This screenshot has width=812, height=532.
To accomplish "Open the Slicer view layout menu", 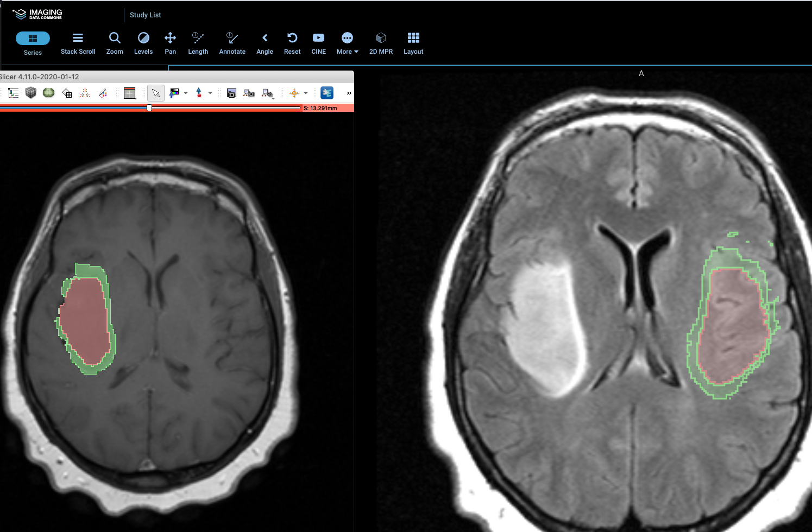I will pos(130,93).
